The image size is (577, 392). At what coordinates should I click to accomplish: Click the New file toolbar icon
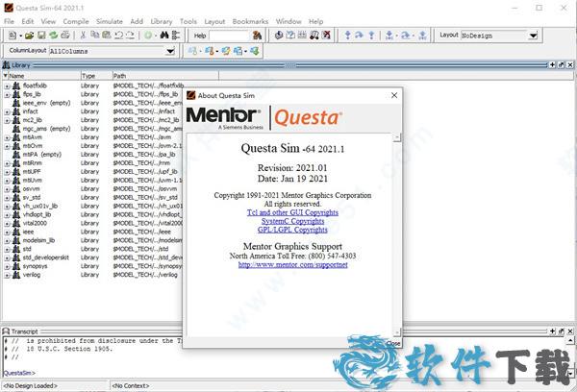13,36
